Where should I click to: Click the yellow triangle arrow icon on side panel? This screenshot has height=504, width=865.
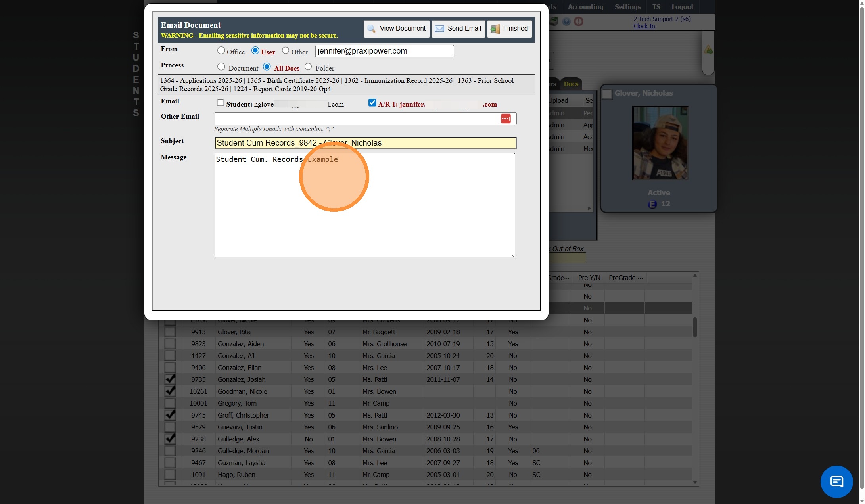coord(708,50)
